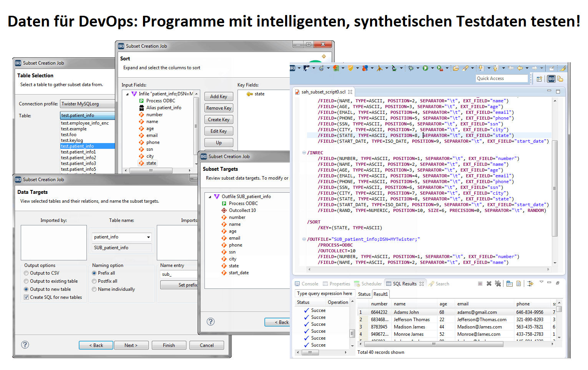This screenshot has height=370, width=588.
Task: Open the IRI perspective icon
Action: pos(551,79)
